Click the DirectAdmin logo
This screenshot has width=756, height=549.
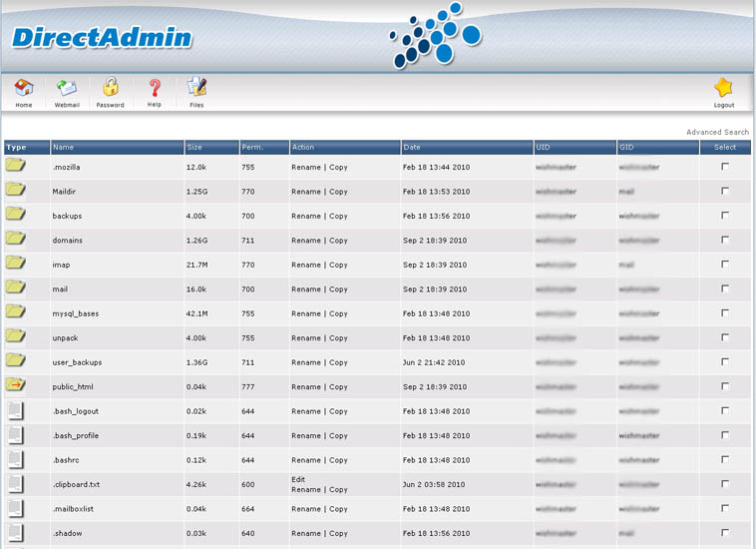tap(102, 38)
